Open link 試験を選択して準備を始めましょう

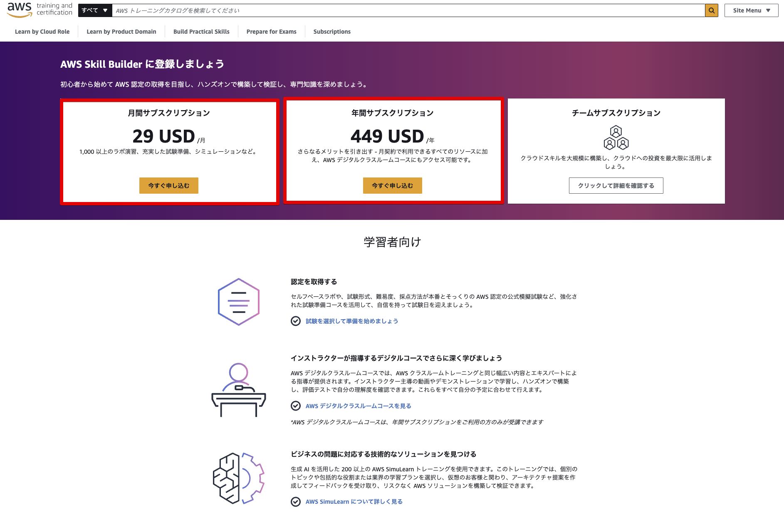coord(352,321)
